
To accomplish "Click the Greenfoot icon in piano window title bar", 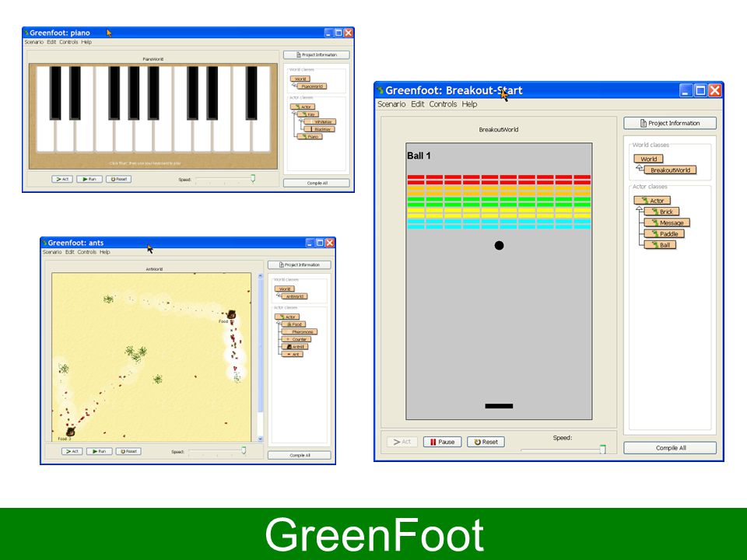I will click(x=26, y=33).
